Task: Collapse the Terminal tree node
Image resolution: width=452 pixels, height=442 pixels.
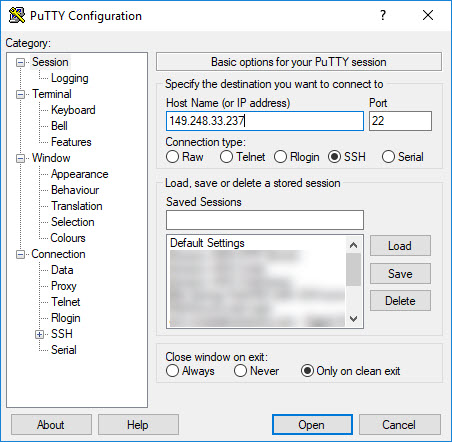Action: point(20,94)
